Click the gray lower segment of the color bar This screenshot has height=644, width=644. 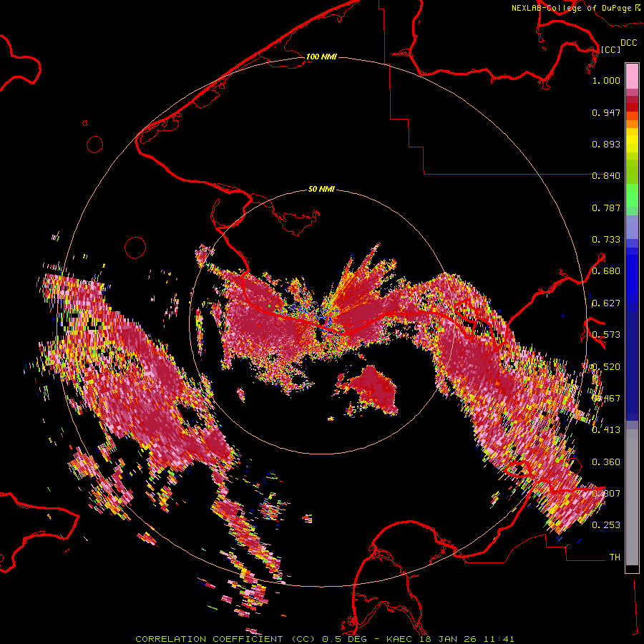click(x=632, y=497)
